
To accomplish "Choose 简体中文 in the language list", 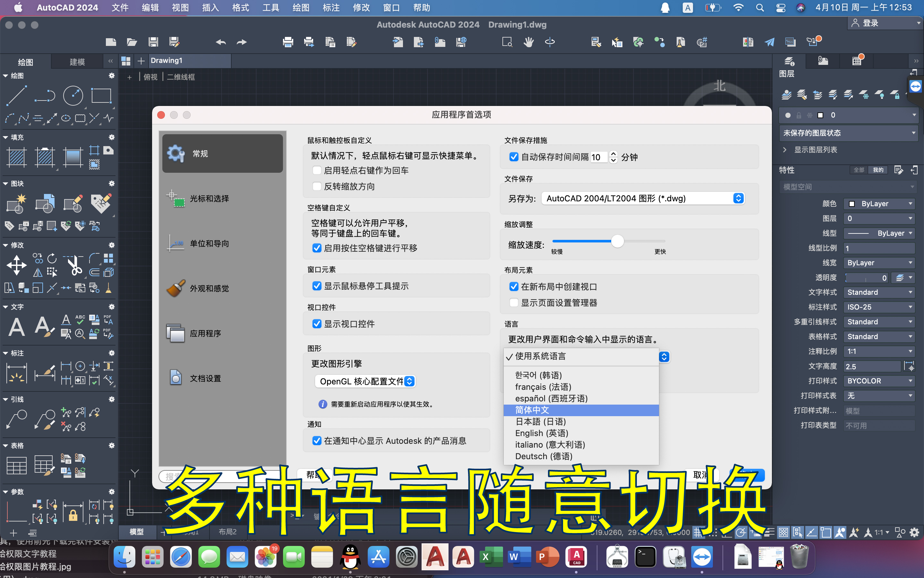I will (x=581, y=410).
